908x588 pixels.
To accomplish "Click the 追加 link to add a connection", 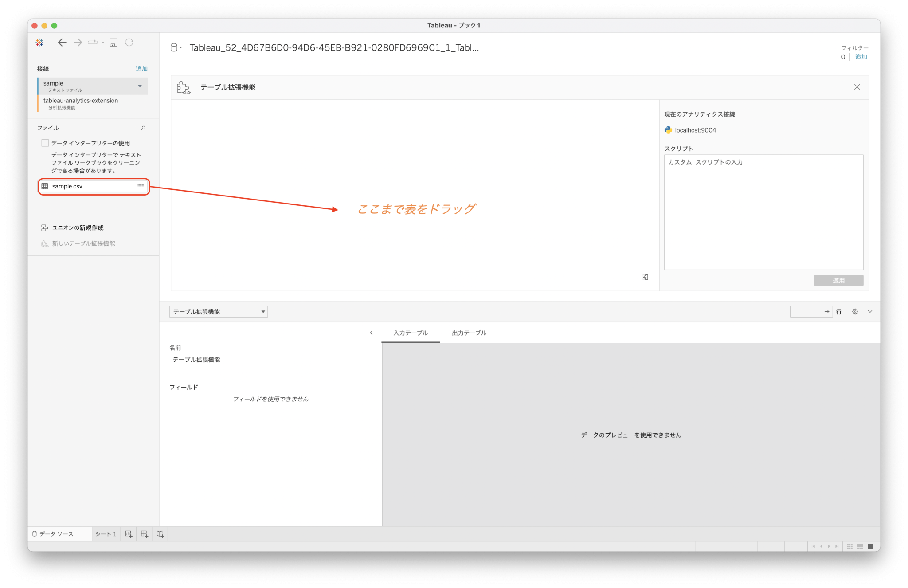I will [141, 68].
